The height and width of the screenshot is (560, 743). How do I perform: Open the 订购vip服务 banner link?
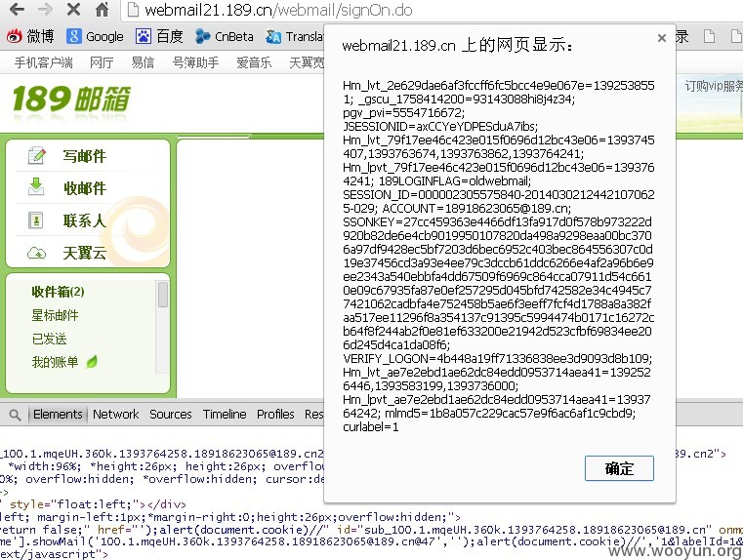click(x=714, y=86)
